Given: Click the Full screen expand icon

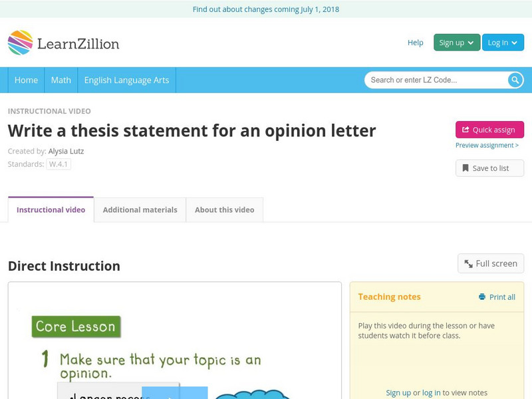Looking at the screenshot, I should point(469,264).
